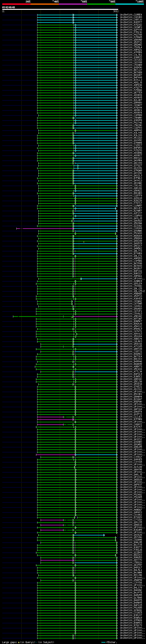Select UniRef100_Q9AVN9 hit label
This screenshot has height=644, width=146.
click(x=131, y=40)
